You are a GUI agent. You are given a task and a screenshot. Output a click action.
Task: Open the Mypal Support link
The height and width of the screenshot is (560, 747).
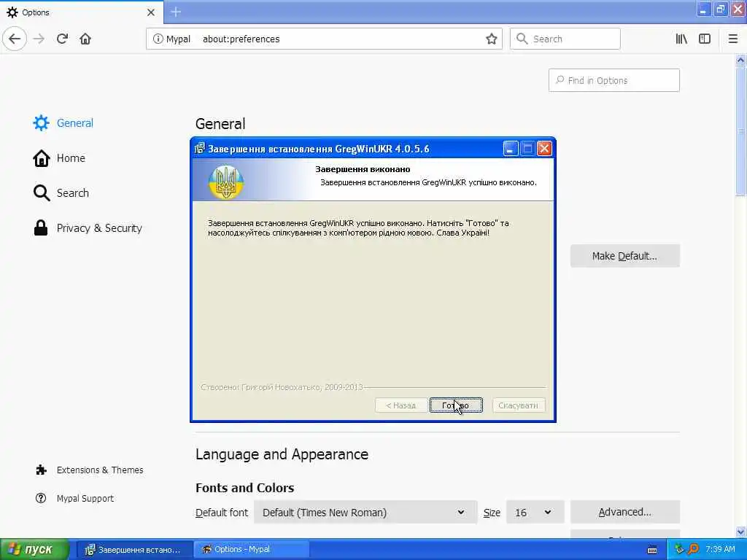(x=75, y=498)
